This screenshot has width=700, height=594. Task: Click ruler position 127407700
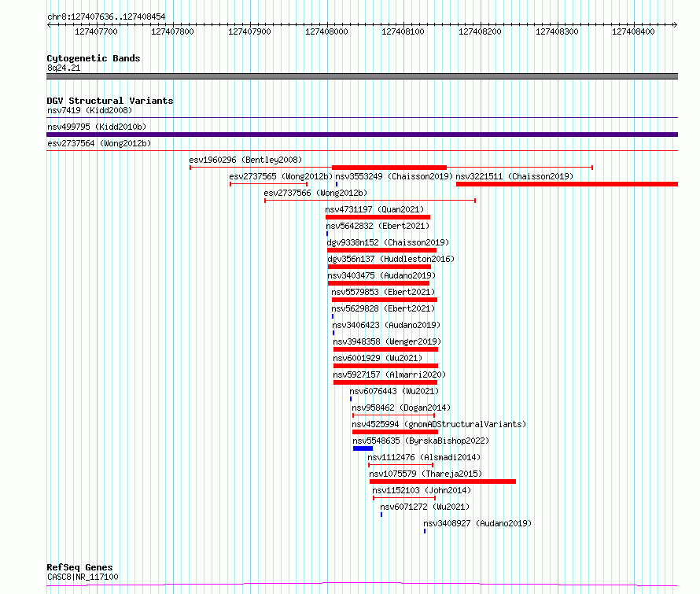(96, 31)
